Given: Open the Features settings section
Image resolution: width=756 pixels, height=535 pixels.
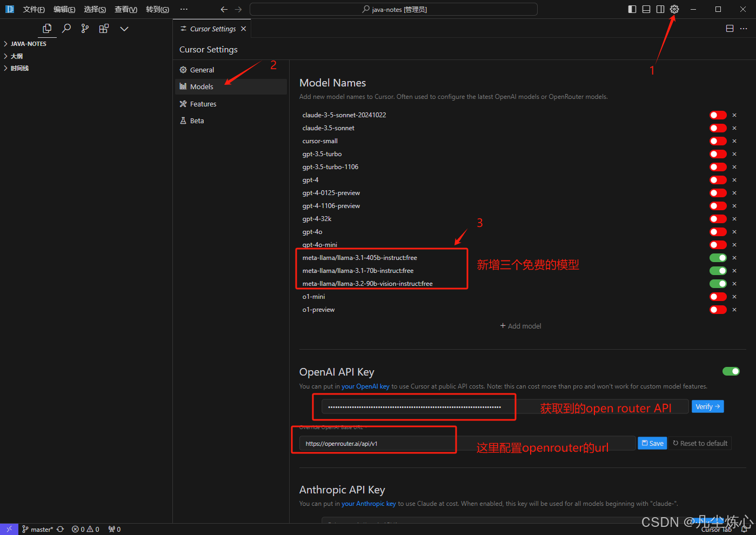Looking at the screenshot, I should coord(231,104).
